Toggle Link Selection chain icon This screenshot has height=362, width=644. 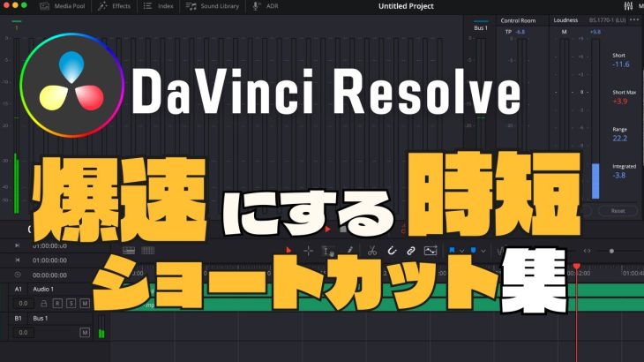(411, 251)
